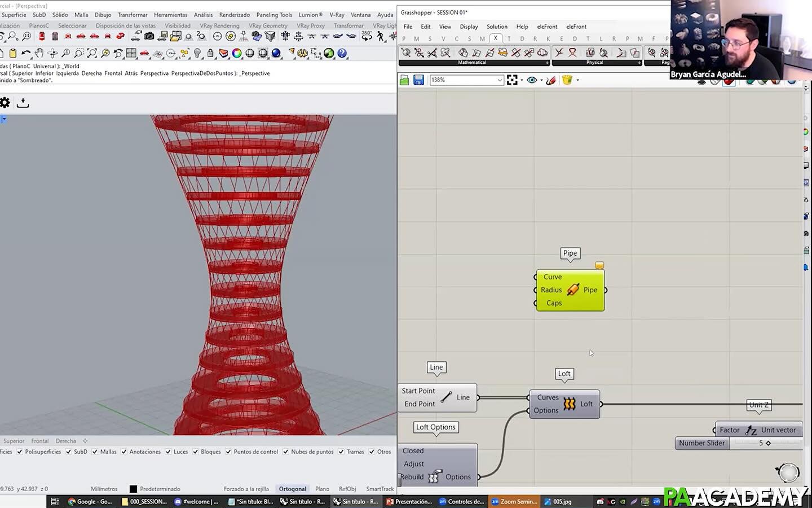
Task: Click the black Predeterminado layer color swatch
Action: click(x=134, y=489)
